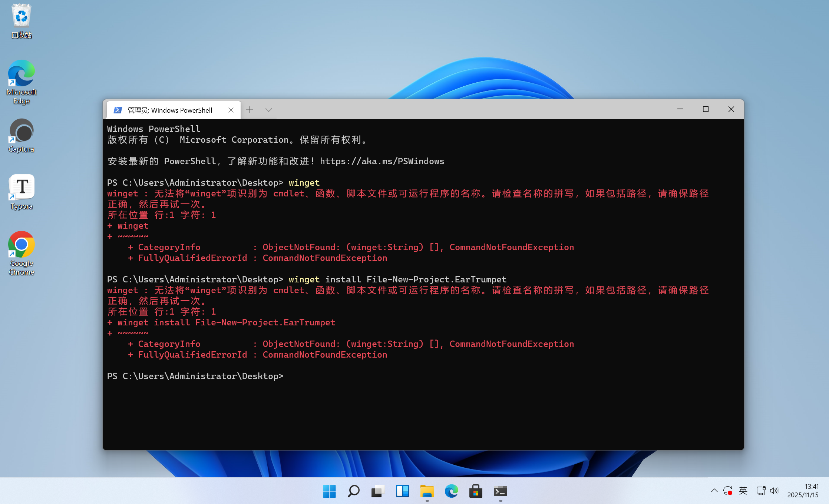
Task: Open the Widgets panel from taskbar
Action: click(x=402, y=491)
